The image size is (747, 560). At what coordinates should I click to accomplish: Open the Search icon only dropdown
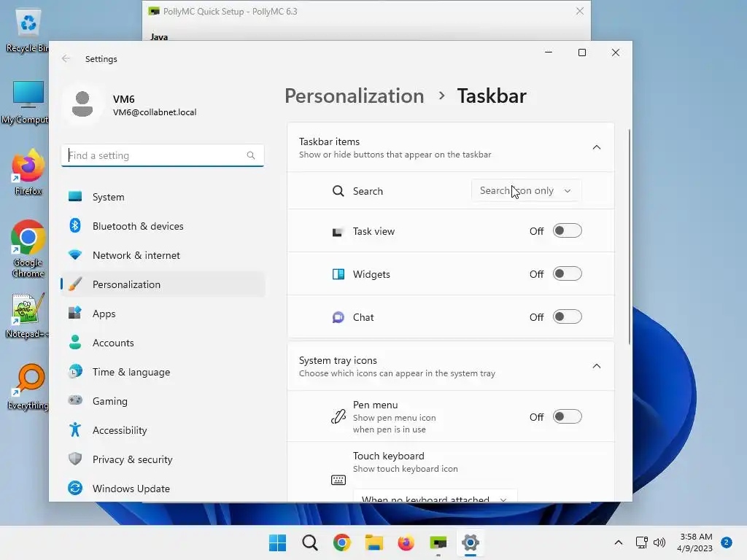pyautogui.click(x=527, y=190)
